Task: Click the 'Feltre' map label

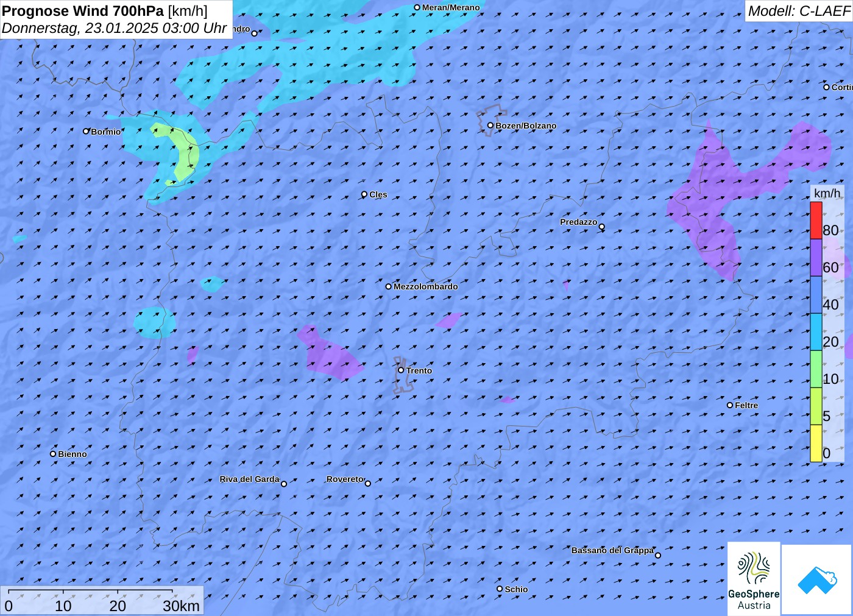Action: tap(746, 405)
